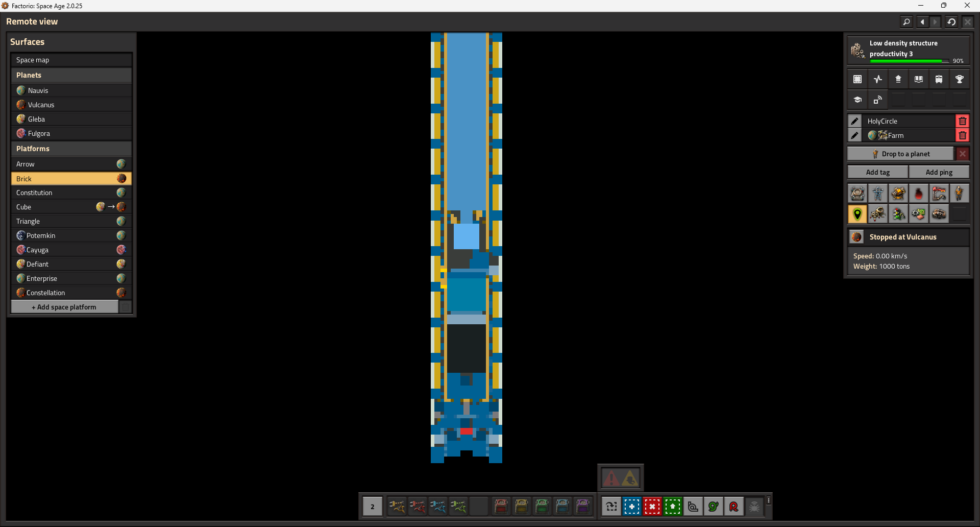Click the Drop to a planet button
This screenshot has width=980, height=527.
900,154
